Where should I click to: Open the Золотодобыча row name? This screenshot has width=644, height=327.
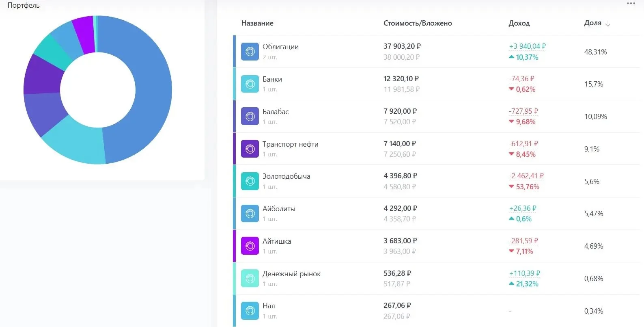pyautogui.click(x=286, y=176)
